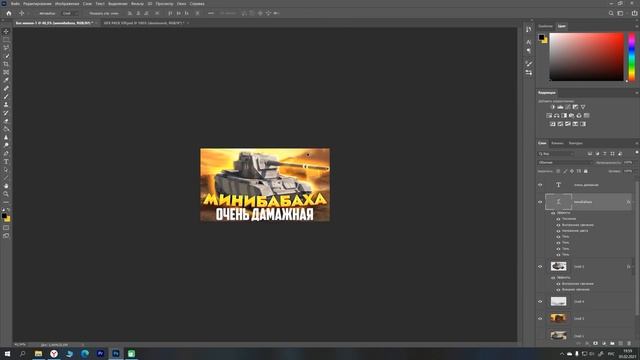The height and width of the screenshot is (360, 640).
Task: Open the search icon at top right
Action: point(611,13)
